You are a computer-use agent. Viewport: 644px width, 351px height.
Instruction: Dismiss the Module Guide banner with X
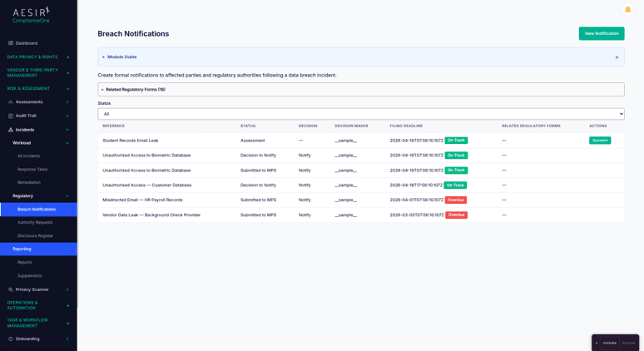pos(617,57)
